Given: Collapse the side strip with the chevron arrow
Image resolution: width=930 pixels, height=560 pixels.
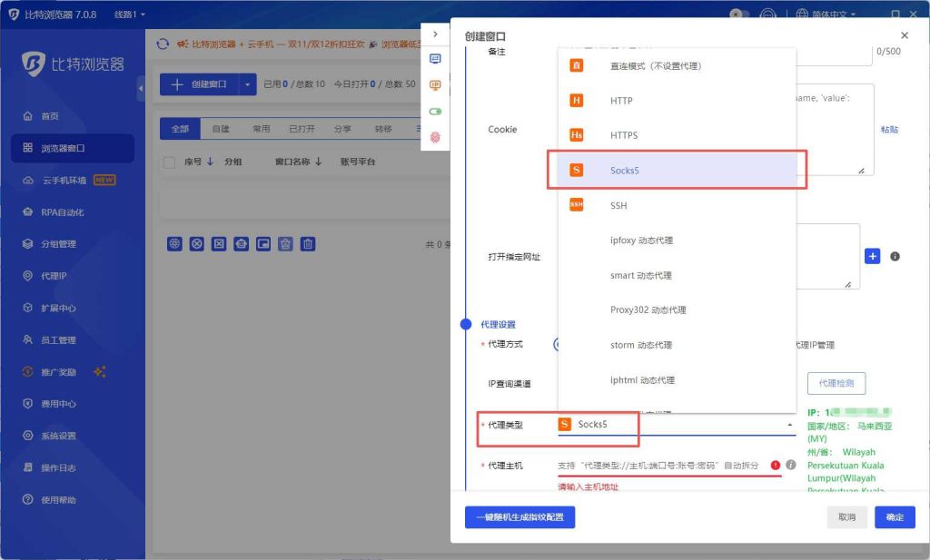Looking at the screenshot, I should [435, 34].
